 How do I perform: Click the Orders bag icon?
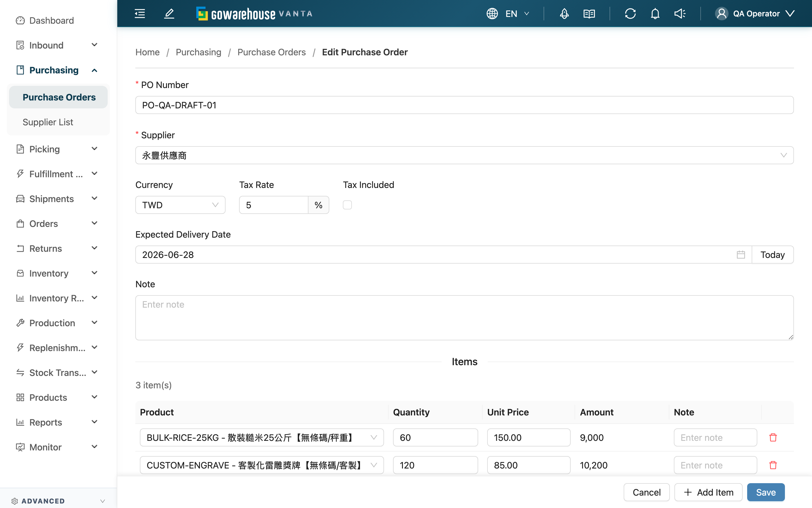click(20, 224)
